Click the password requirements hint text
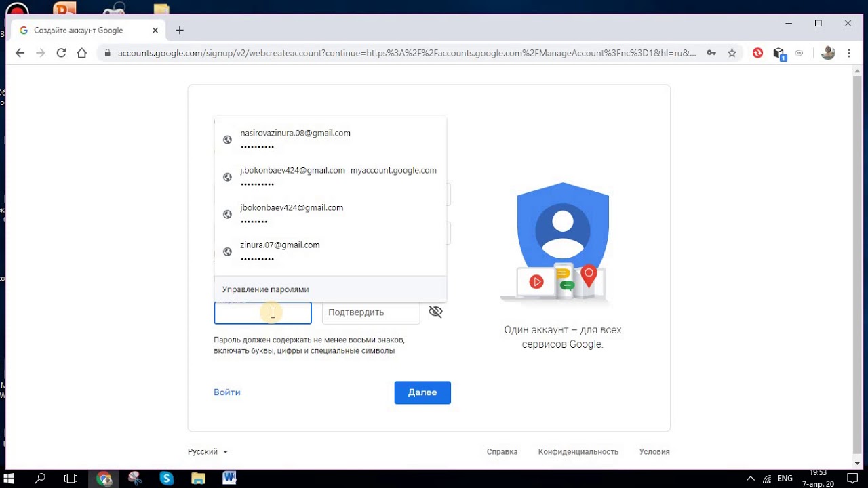868x488 pixels. pos(309,345)
